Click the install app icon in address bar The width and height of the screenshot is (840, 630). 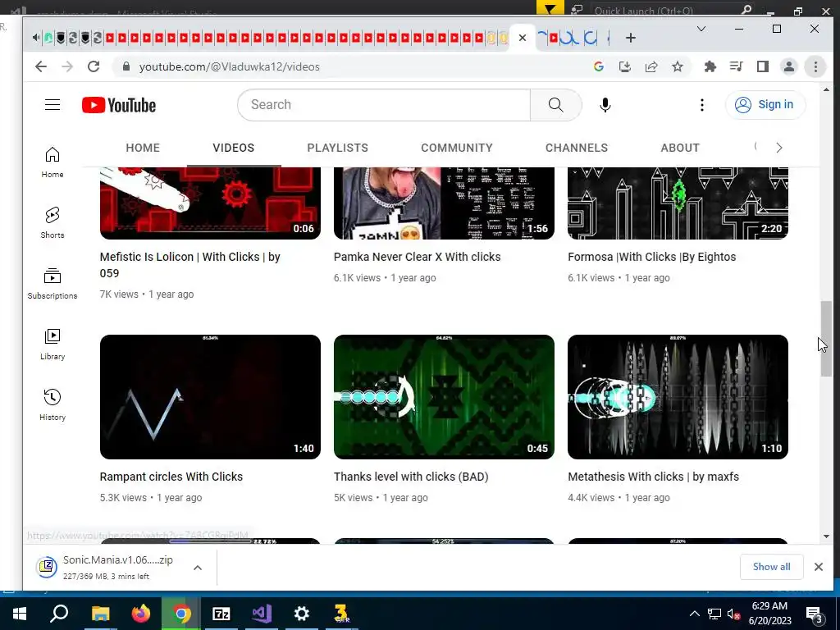tap(624, 66)
